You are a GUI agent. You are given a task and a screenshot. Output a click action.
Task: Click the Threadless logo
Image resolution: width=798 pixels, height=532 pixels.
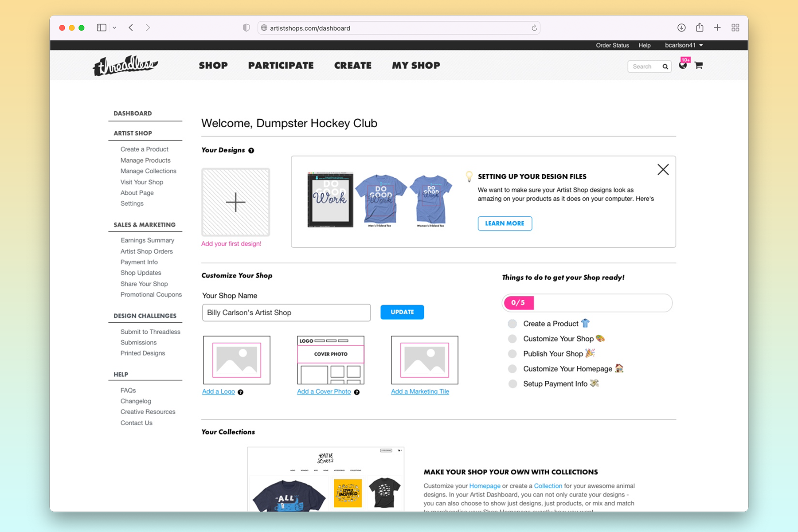click(125, 66)
